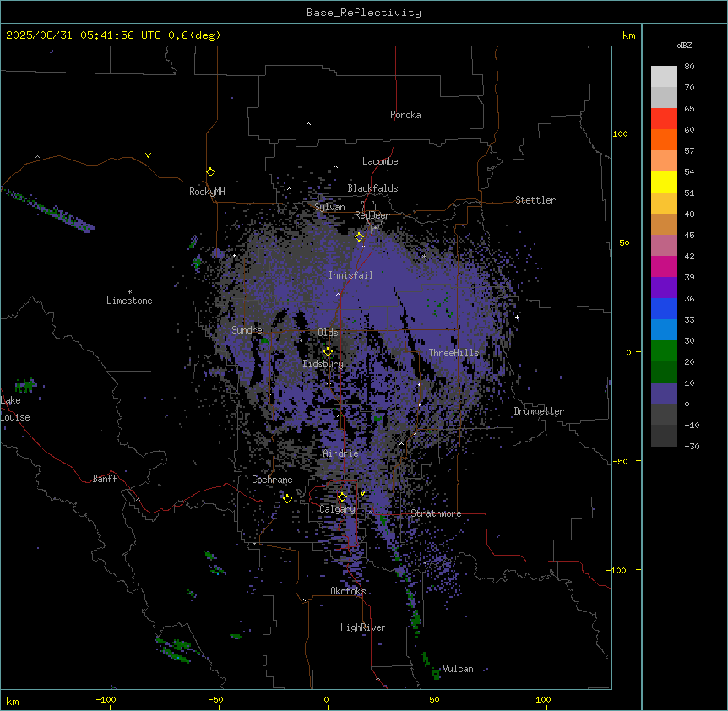Image resolution: width=728 pixels, height=711 pixels.
Task: Click the ThreeHills label
Action: click(454, 353)
